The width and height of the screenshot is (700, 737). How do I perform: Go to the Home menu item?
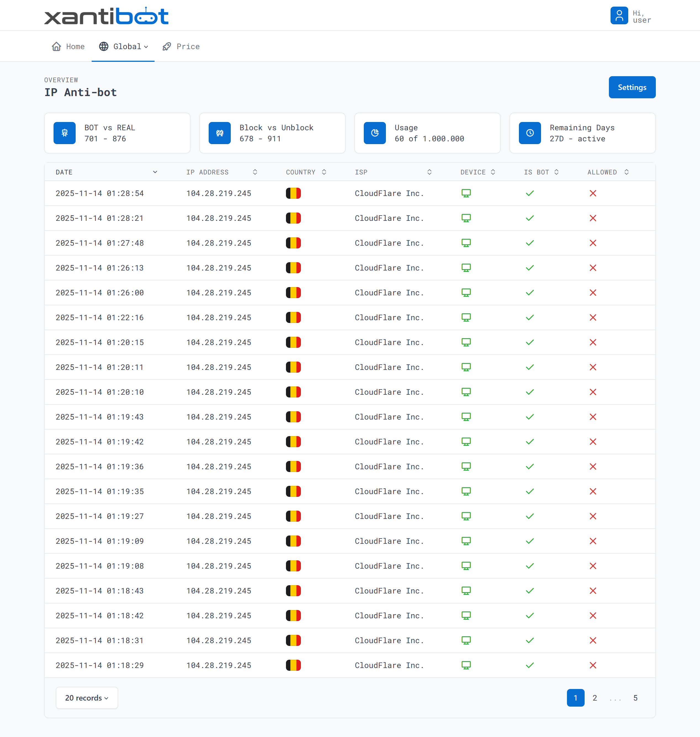[68, 47]
